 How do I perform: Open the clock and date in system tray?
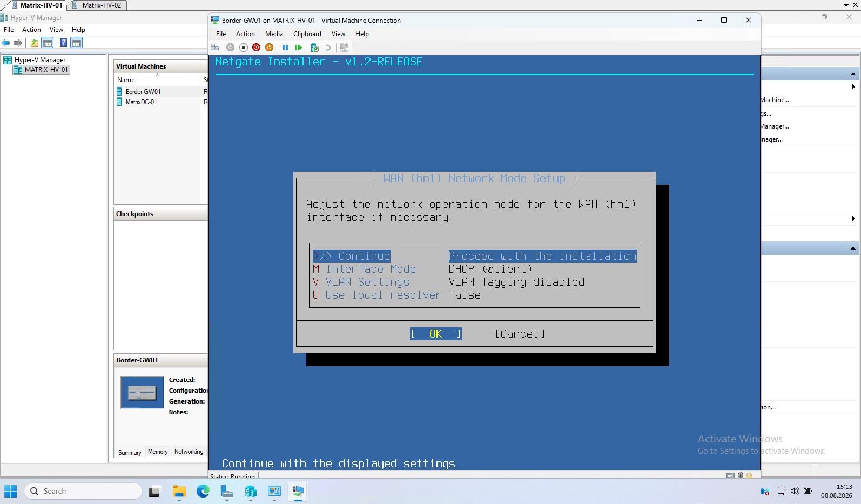coord(836,491)
